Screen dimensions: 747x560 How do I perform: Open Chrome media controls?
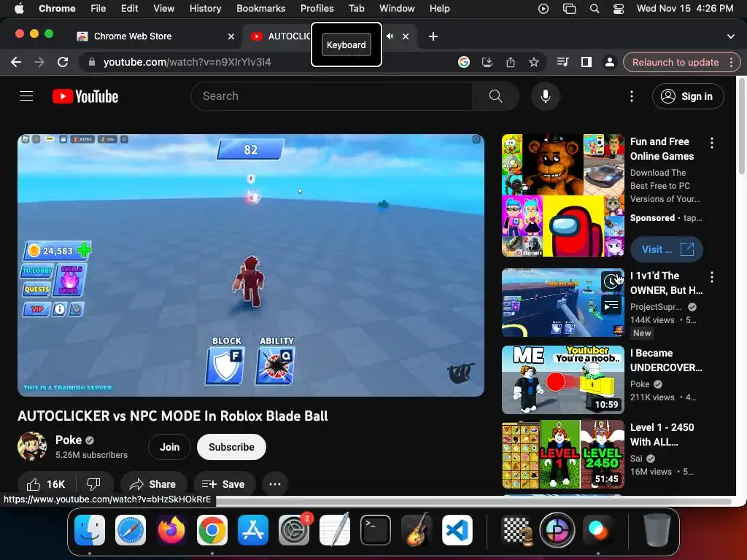pyautogui.click(x=562, y=63)
